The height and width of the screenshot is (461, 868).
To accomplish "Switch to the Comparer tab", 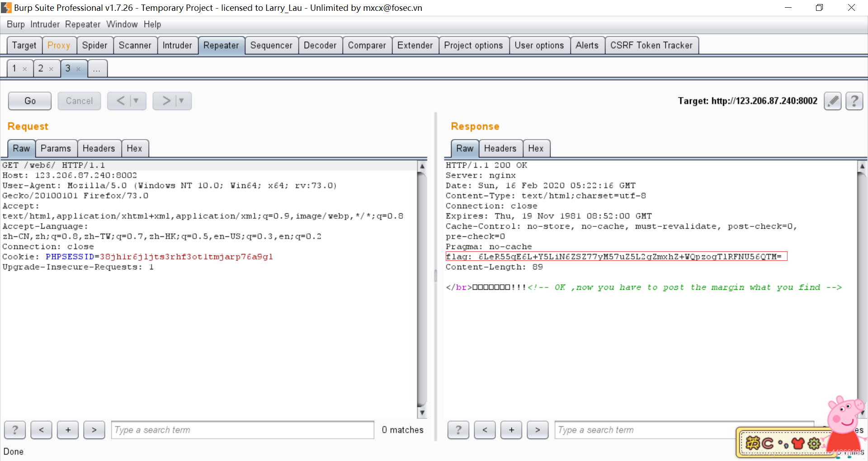I will click(x=367, y=45).
